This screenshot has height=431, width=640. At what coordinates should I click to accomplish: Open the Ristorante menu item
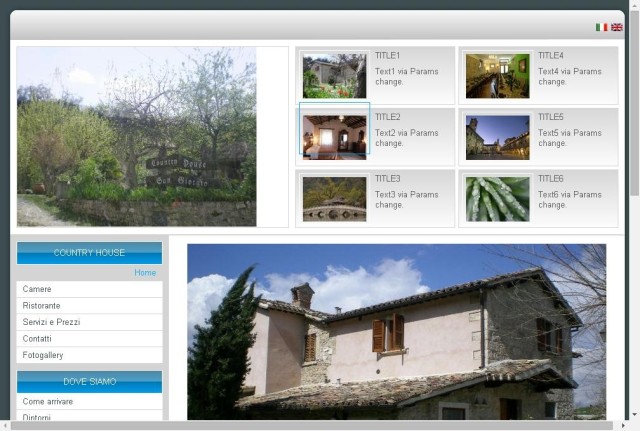click(x=89, y=306)
